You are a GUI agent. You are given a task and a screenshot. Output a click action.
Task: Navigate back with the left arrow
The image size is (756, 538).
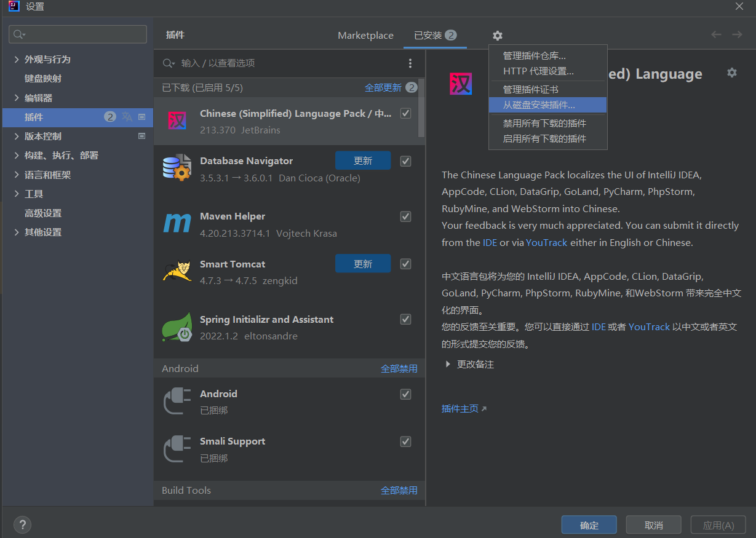[716, 34]
